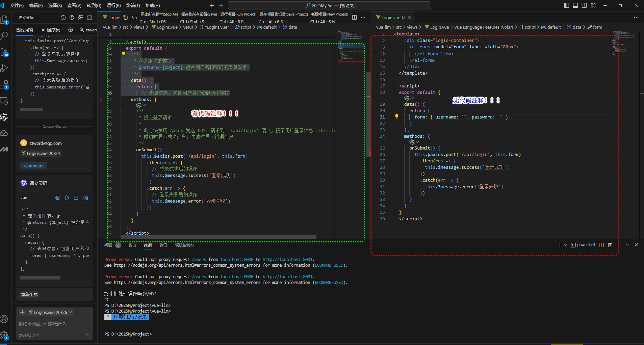Screen dimensions: 644x345
Task: Expand Lingma code lens below methods in Logins.vue
Action: [141, 105]
